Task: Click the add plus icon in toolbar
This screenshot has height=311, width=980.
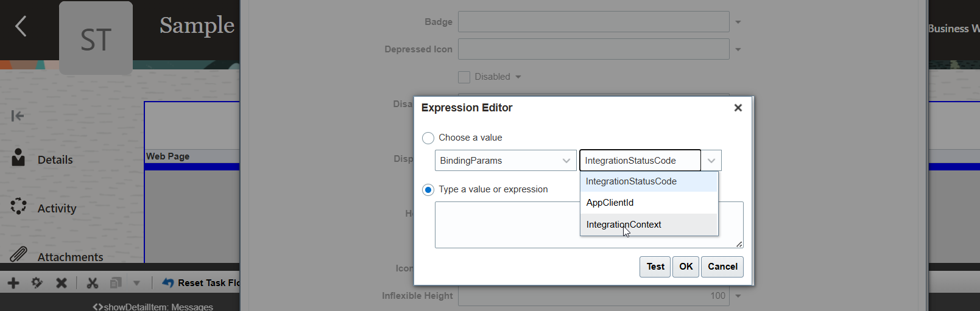Action: 13,283
